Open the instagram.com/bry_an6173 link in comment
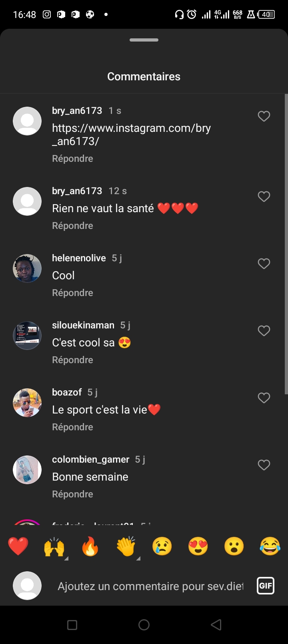 [131, 135]
